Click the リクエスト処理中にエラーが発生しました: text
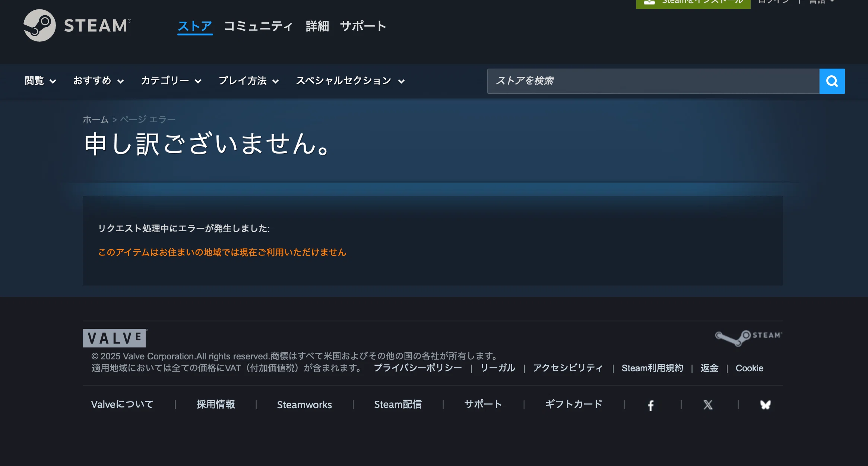This screenshot has width=868, height=466. [184, 229]
